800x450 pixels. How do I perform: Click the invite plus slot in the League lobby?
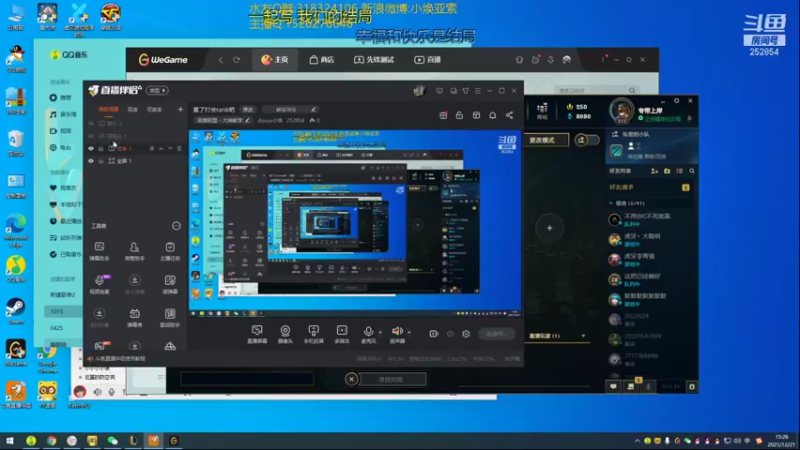point(549,228)
